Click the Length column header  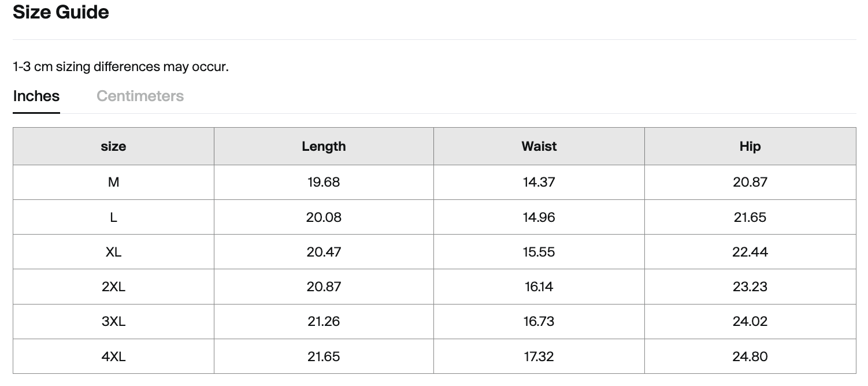(x=324, y=146)
